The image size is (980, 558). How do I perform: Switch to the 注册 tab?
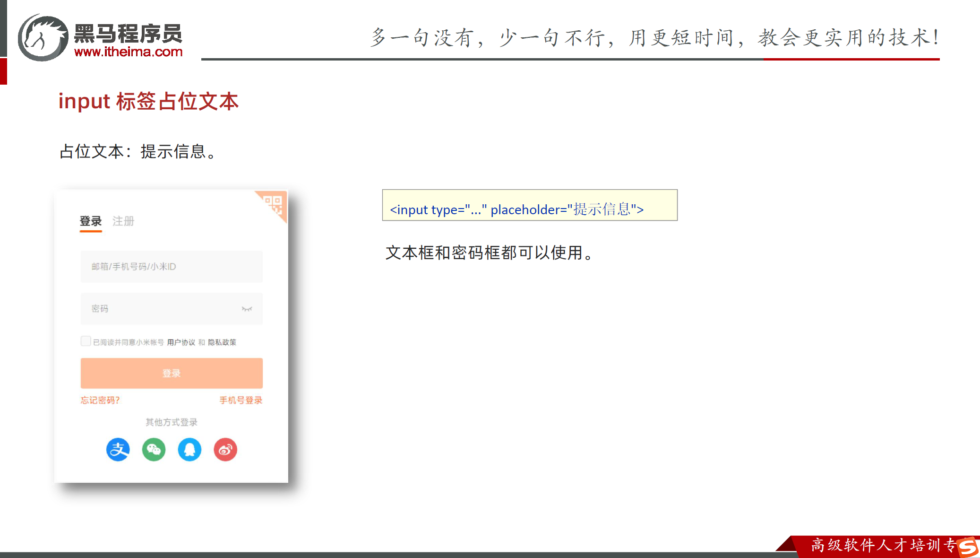123,221
